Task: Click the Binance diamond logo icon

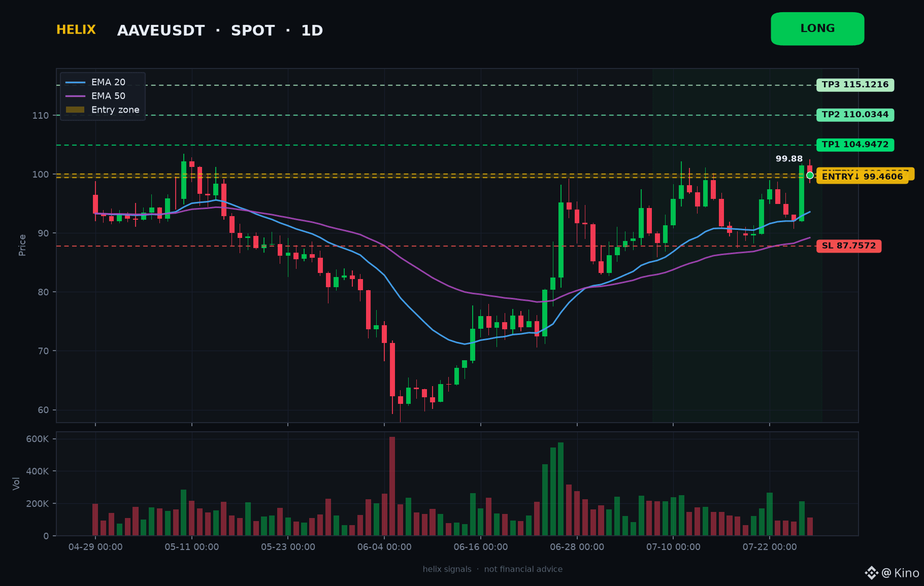Action: tap(872, 573)
